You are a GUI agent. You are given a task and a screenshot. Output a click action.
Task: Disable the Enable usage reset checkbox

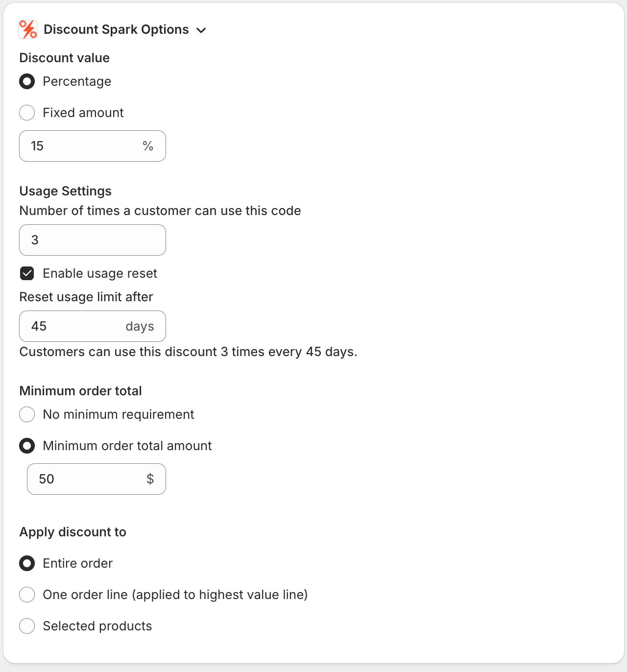27,273
